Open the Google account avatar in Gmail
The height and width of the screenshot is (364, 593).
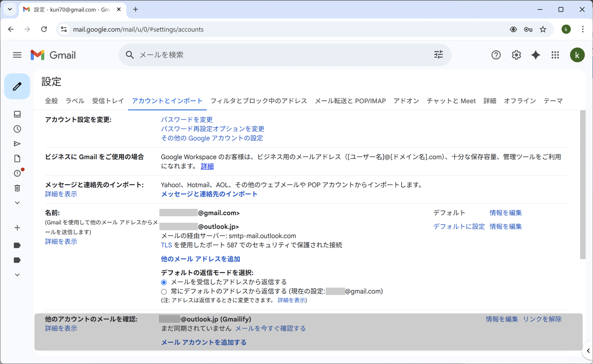[577, 55]
